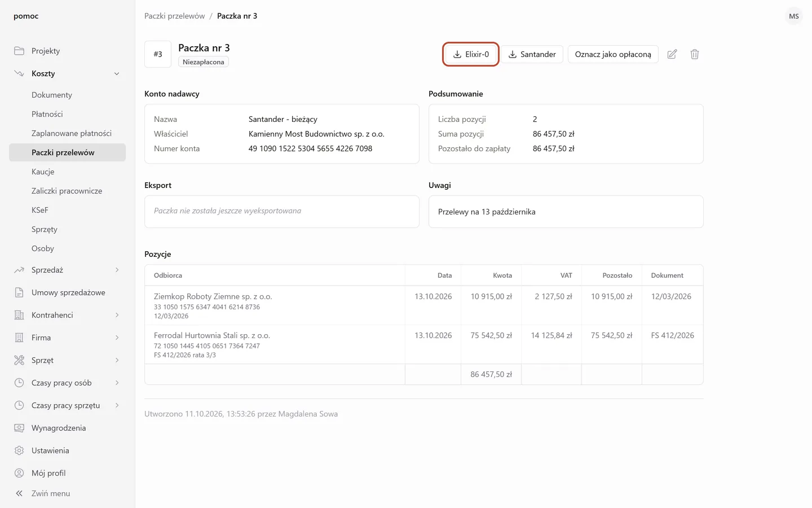Download the Santander export file

(x=532, y=54)
